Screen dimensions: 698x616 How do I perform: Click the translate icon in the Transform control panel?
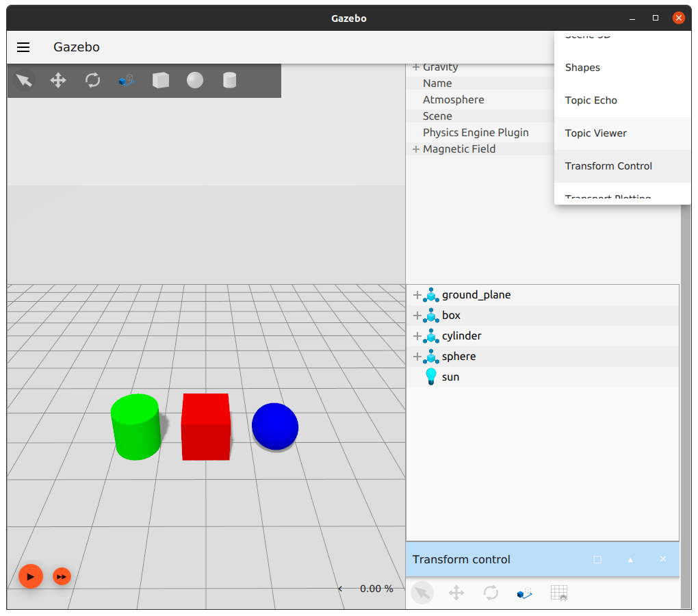(456, 593)
